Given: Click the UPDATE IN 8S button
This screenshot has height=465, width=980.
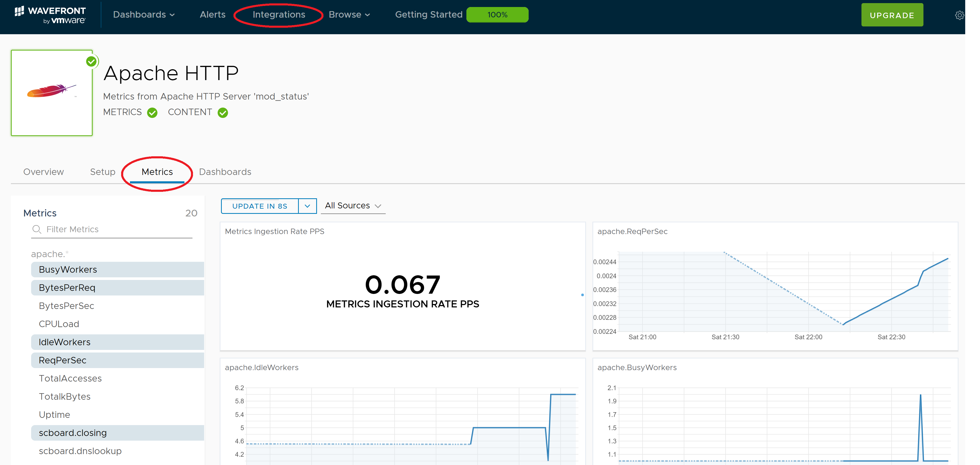Looking at the screenshot, I should [260, 206].
